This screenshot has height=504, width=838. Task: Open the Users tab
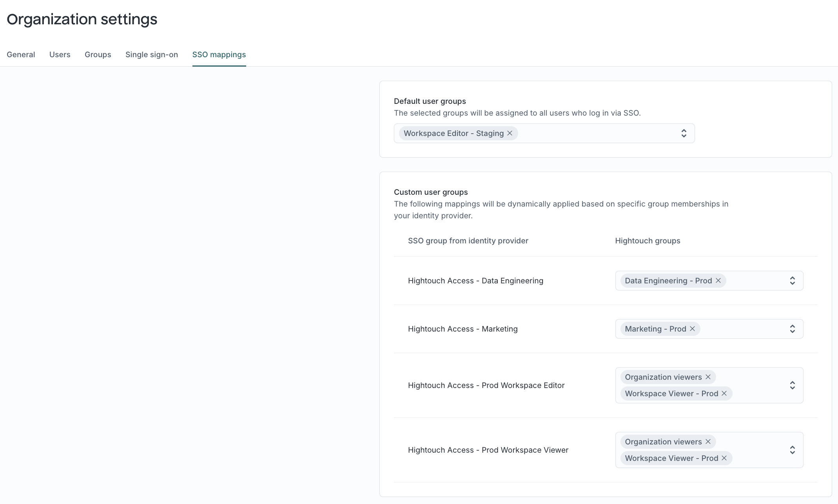tap(60, 54)
